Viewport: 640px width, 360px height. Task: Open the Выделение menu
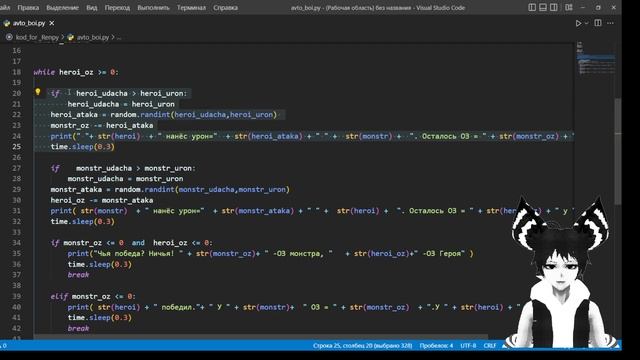(62, 8)
